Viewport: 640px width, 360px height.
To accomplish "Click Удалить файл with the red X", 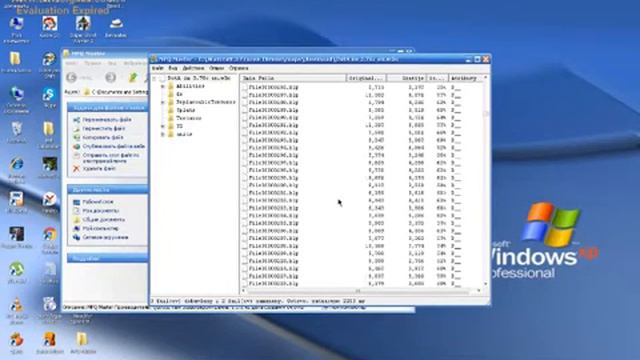I will [99, 169].
